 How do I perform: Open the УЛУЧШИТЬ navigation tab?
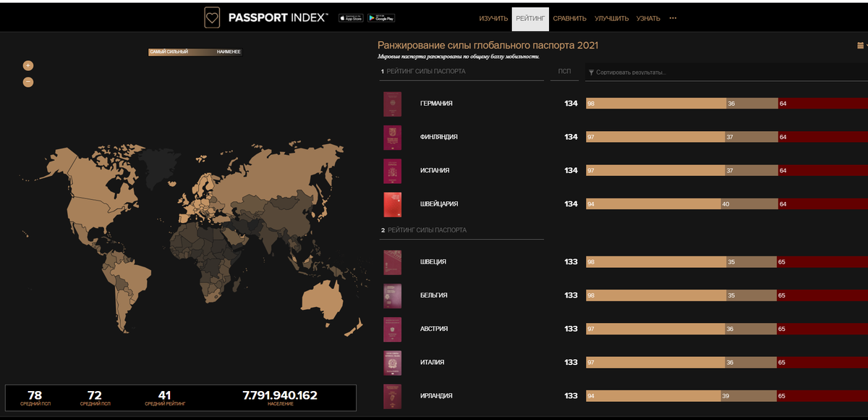tap(611, 18)
